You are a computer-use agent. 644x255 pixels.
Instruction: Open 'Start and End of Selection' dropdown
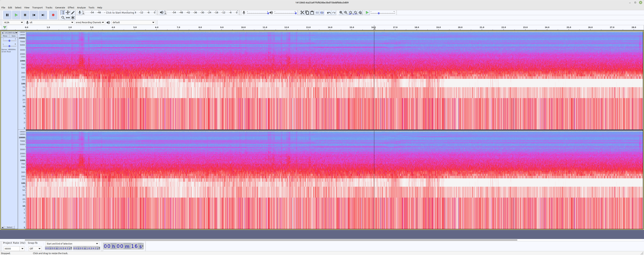(72, 243)
